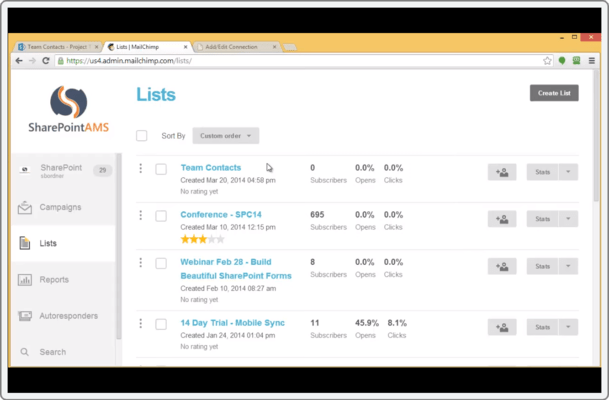Screen dimensions: 609x400
Task: Open the Team Contacts list link
Action: click(x=211, y=168)
